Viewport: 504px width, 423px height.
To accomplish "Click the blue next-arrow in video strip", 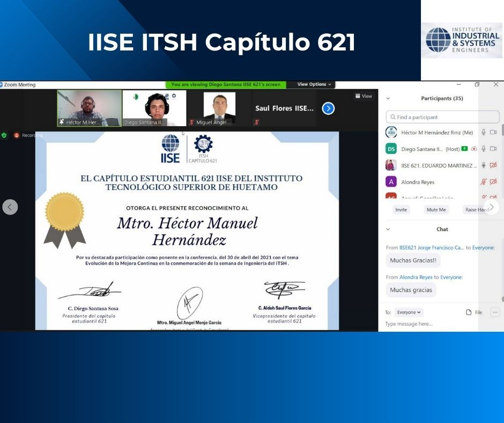I will pyautogui.click(x=328, y=108).
